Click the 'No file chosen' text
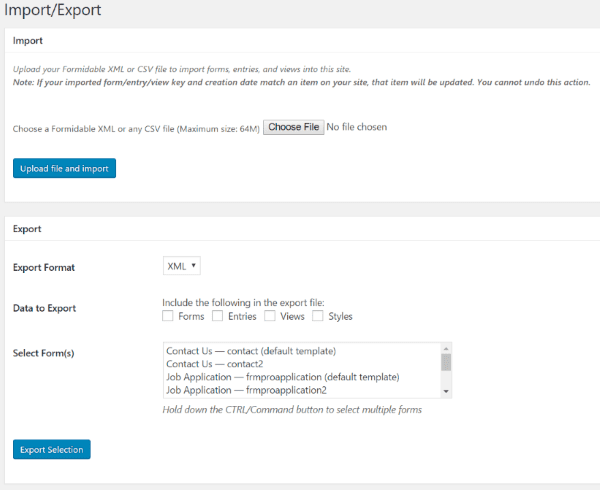 pyautogui.click(x=357, y=127)
